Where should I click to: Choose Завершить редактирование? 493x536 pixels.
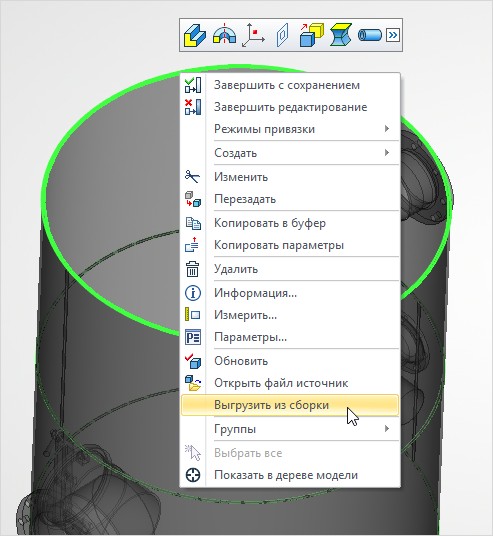[290, 107]
